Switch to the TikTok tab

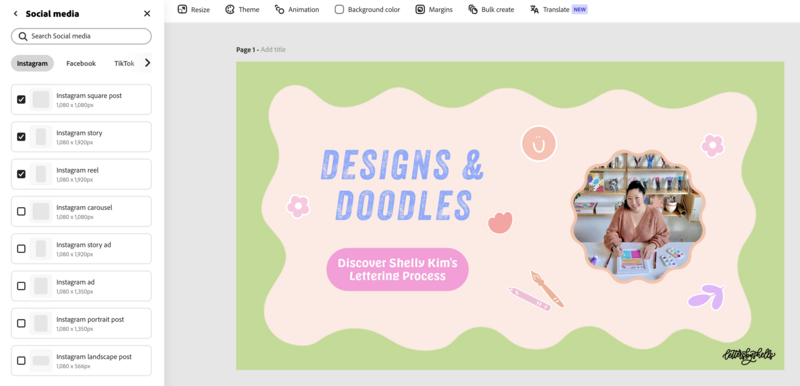[x=124, y=63]
